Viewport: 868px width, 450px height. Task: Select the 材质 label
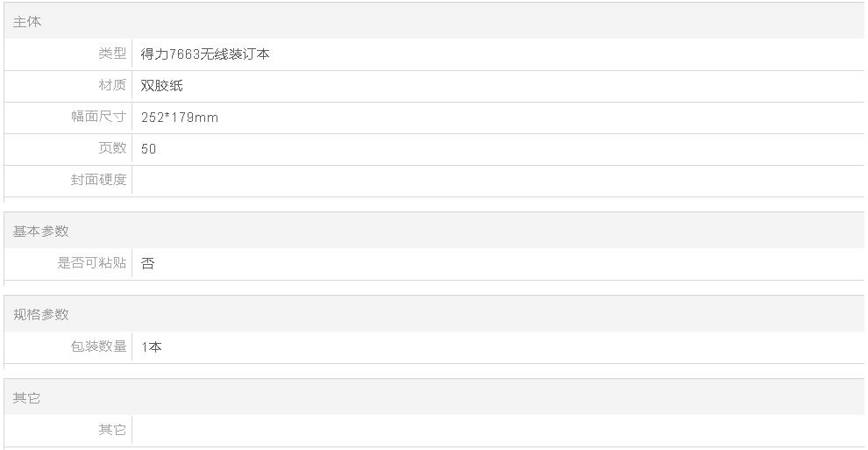click(x=112, y=85)
